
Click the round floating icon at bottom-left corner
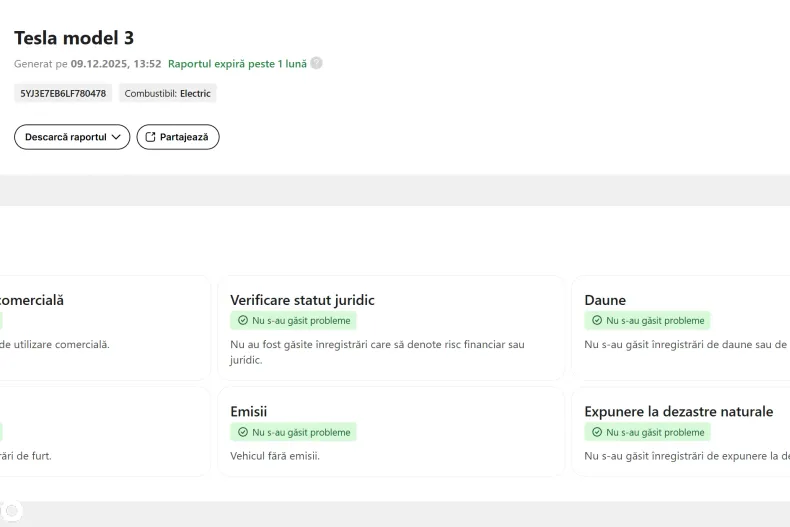tap(11, 511)
